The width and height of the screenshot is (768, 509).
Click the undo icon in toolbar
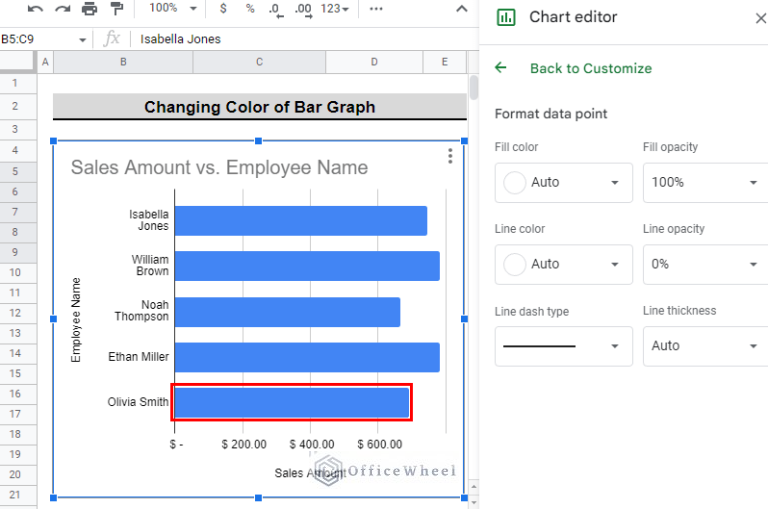[36, 9]
